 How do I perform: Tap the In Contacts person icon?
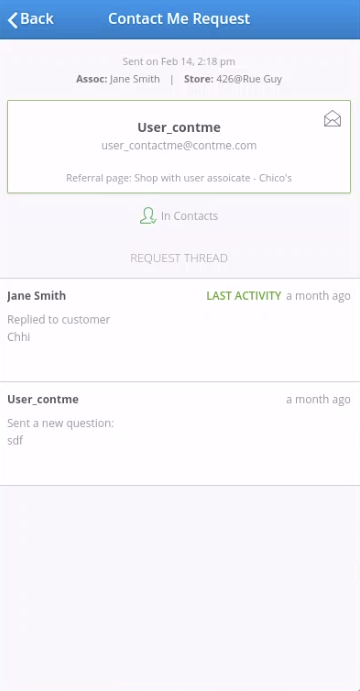148,216
